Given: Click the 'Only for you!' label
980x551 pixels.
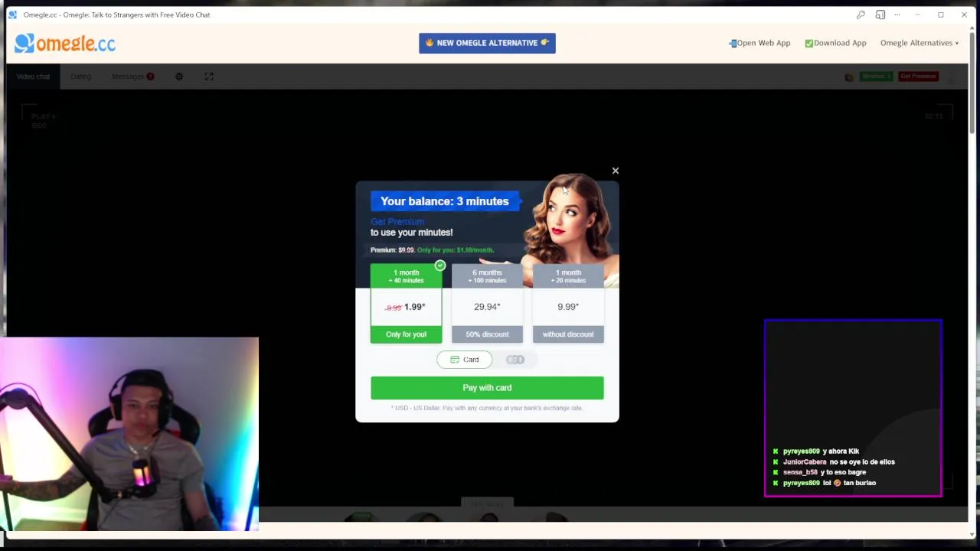Looking at the screenshot, I should 406,334.
